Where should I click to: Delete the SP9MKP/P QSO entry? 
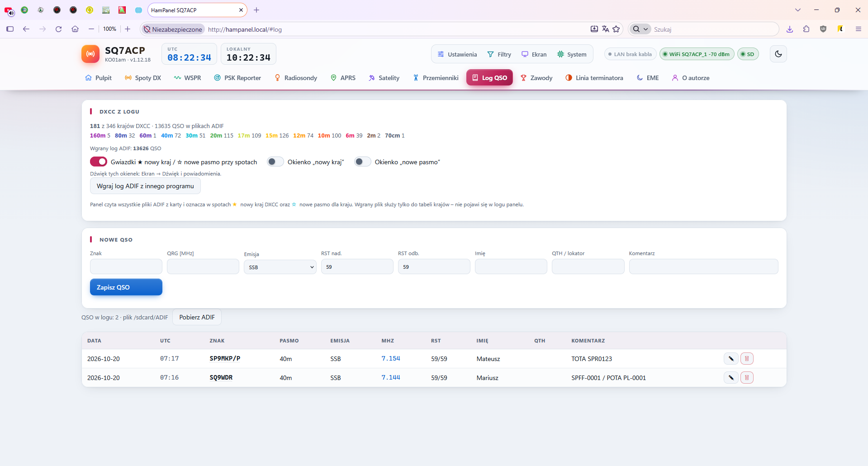[747, 359]
